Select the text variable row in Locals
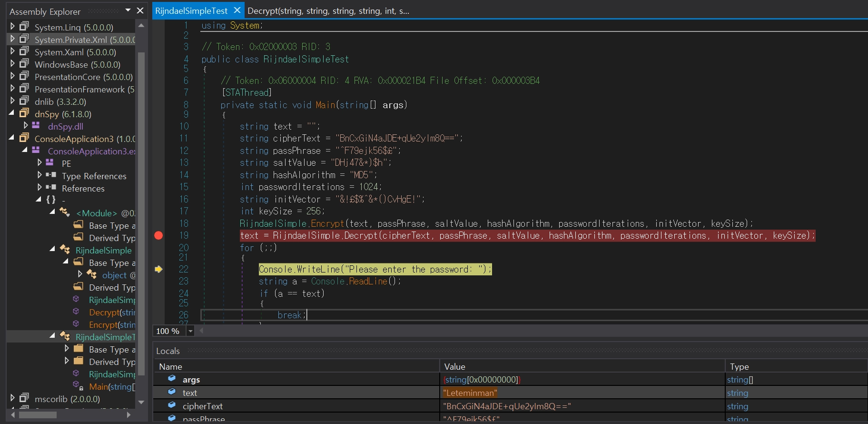Viewport: 868px width, 424px height. point(189,393)
